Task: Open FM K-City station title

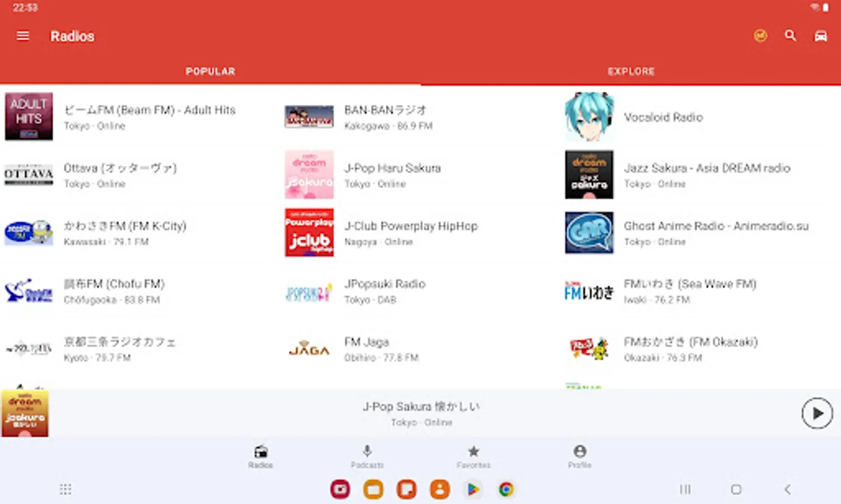Action: [x=125, y=226]
